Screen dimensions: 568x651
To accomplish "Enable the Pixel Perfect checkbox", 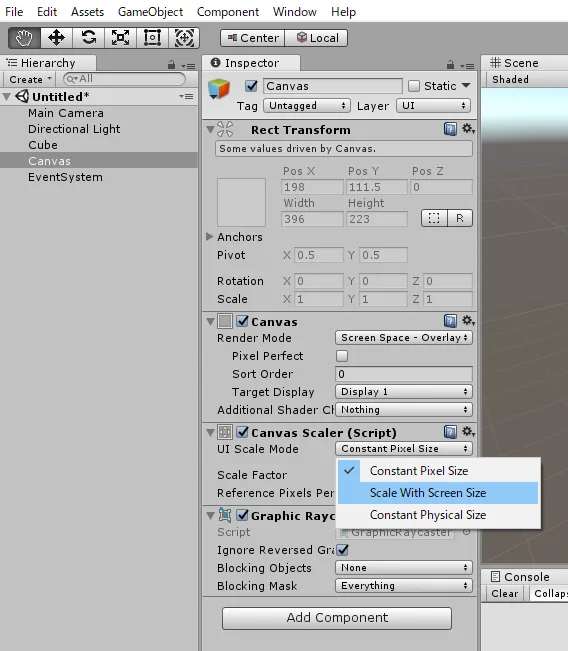I will 342,356.
